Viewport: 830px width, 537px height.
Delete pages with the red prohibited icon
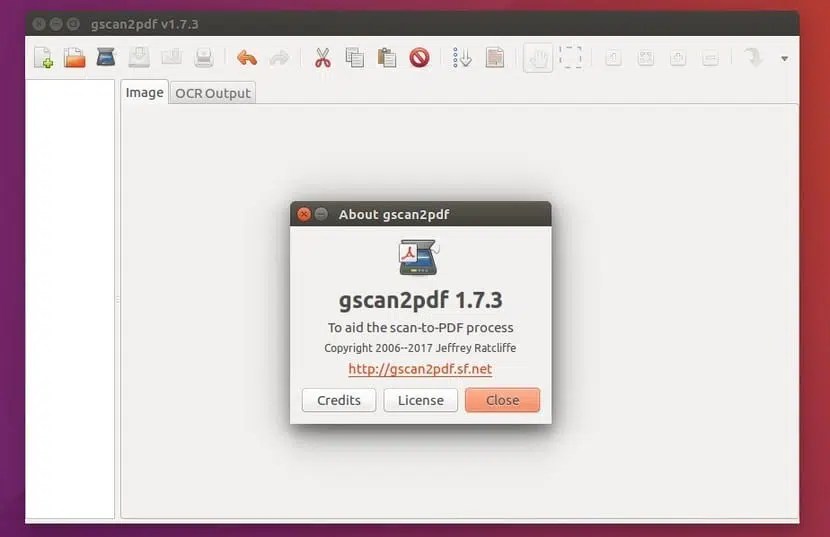(419, 58)
